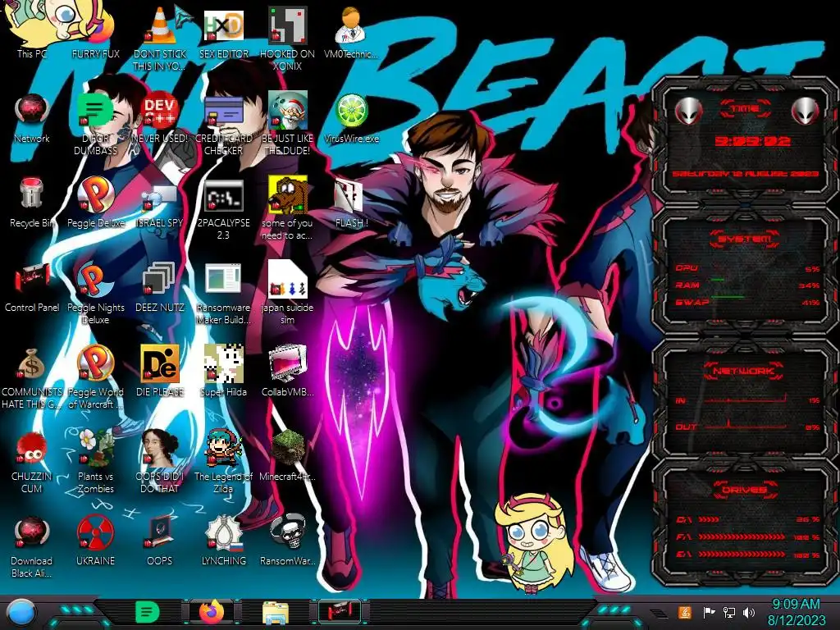Open the E:\ drive in DRIVES widget
The height and width of the screenshot is (630, 840).
748,555
